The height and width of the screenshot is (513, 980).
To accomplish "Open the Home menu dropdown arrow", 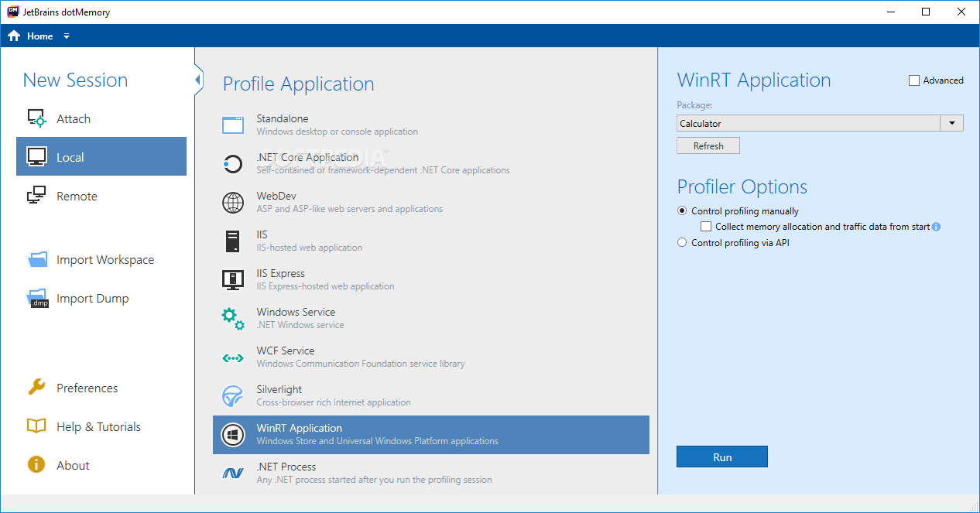I will [x=67, y=36].
